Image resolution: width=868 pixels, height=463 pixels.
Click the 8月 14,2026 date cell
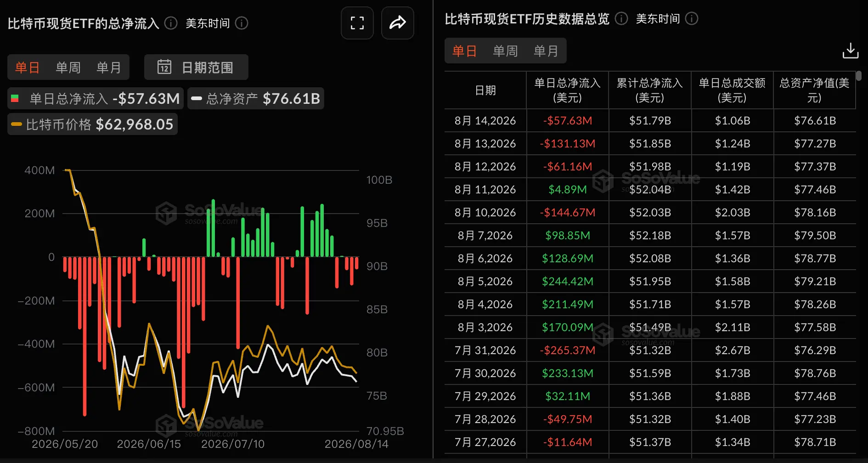point(485,120)
